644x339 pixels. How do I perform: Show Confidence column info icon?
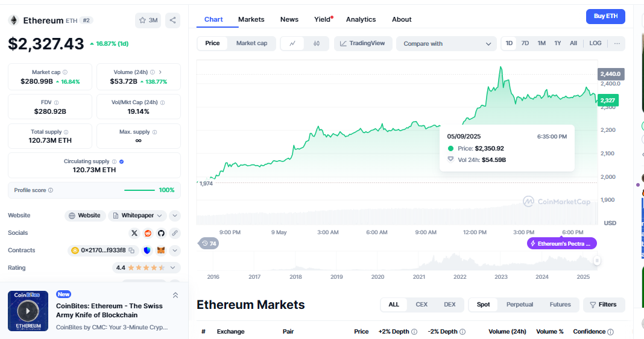click(x=610, y=332)
